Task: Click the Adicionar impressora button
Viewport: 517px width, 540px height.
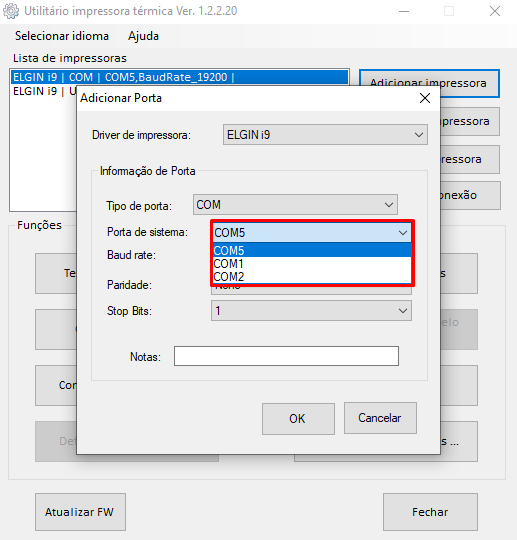Action: [x=429, y=83]
